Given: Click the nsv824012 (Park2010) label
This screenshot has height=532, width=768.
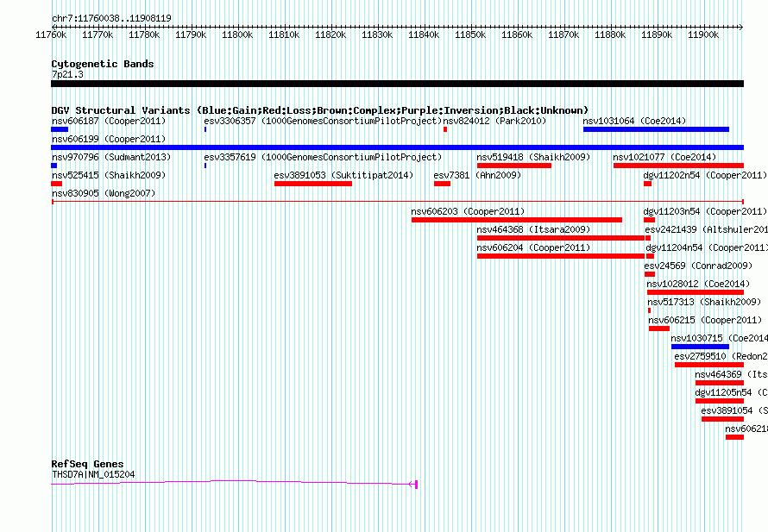Looking at the screenshot, I should [494, 121].
